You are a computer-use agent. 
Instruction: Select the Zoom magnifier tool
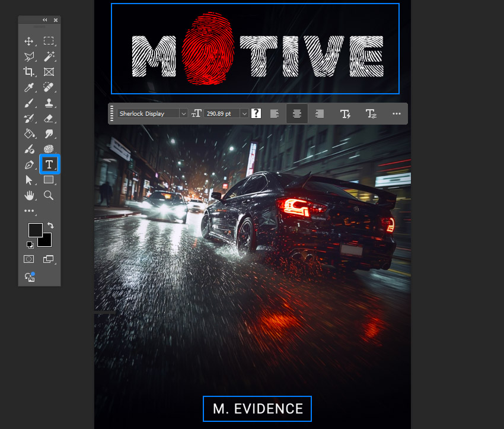pos(49,195)
